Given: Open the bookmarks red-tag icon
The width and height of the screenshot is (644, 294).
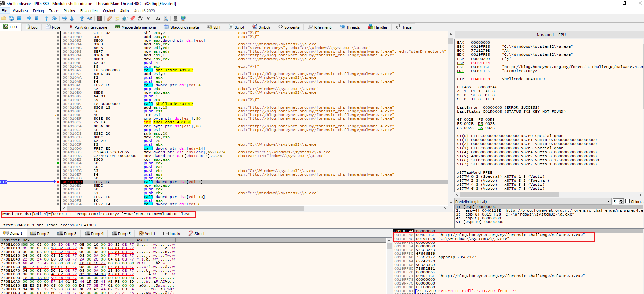Looking at the screenshot, I should 133,18.
